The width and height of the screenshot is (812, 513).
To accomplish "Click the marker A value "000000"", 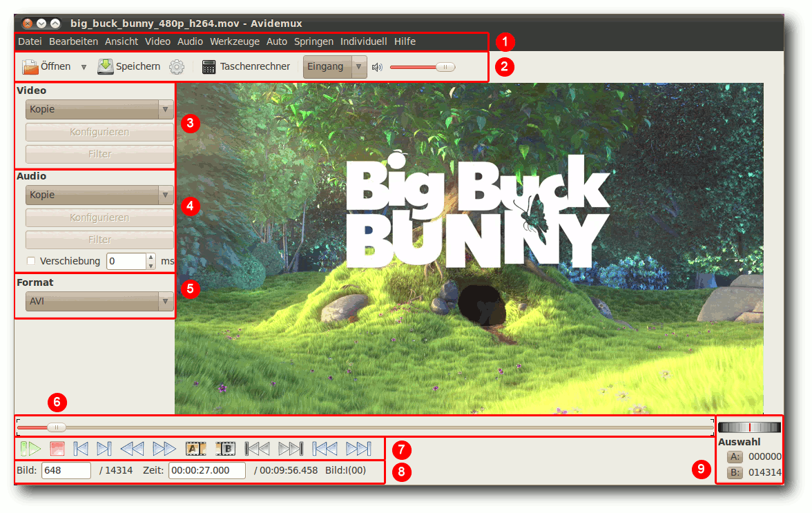I will click(x=765, y=456).
